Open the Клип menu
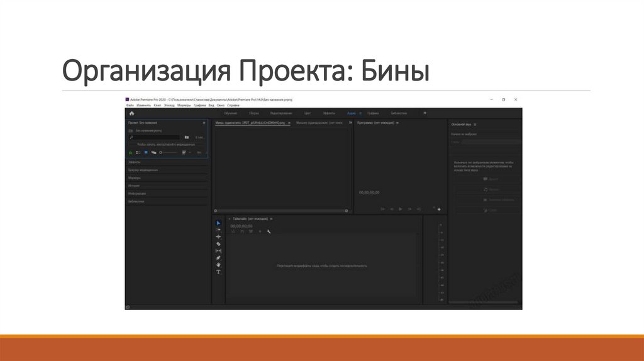 157,106
